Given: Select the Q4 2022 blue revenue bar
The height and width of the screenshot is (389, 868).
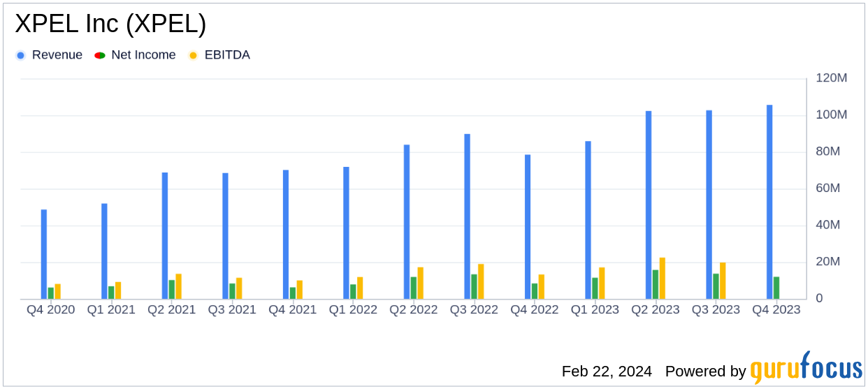Looking at the screenshot, I should [x=528, y=227].
